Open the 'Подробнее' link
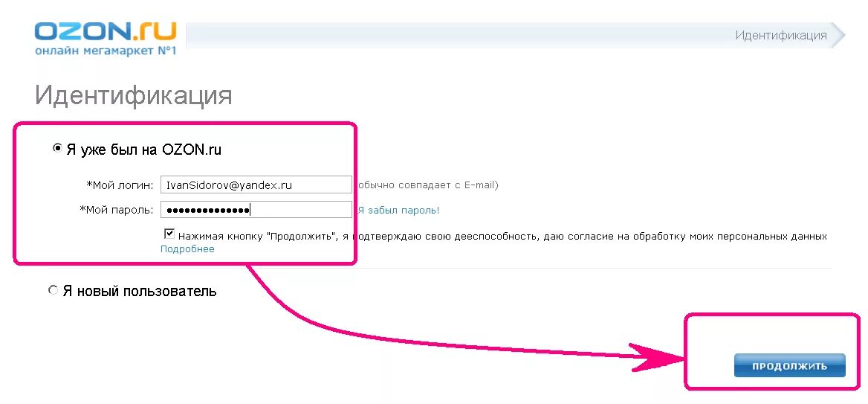868x404 pixels. point(187,249)
